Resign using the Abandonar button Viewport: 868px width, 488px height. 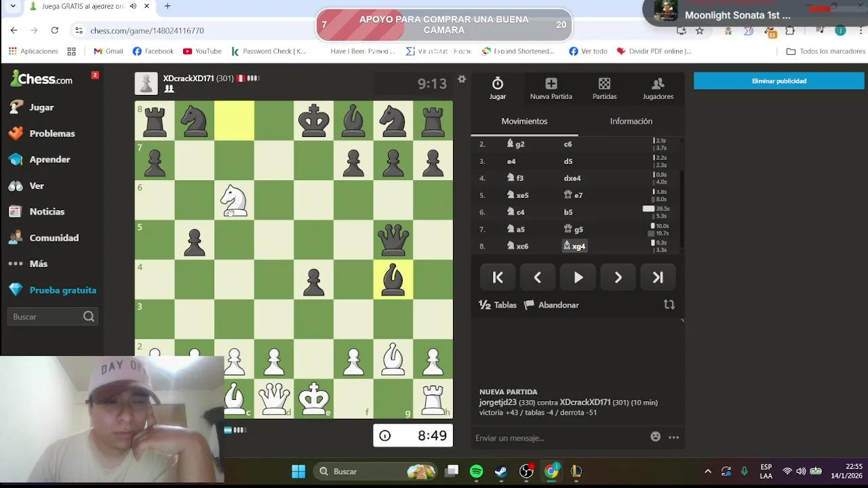(551, 305)
